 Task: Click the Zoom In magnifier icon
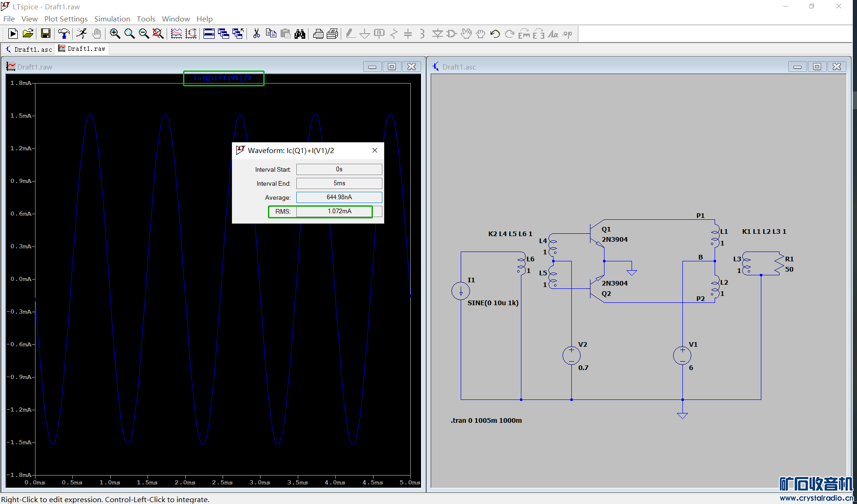click(115, 34)
